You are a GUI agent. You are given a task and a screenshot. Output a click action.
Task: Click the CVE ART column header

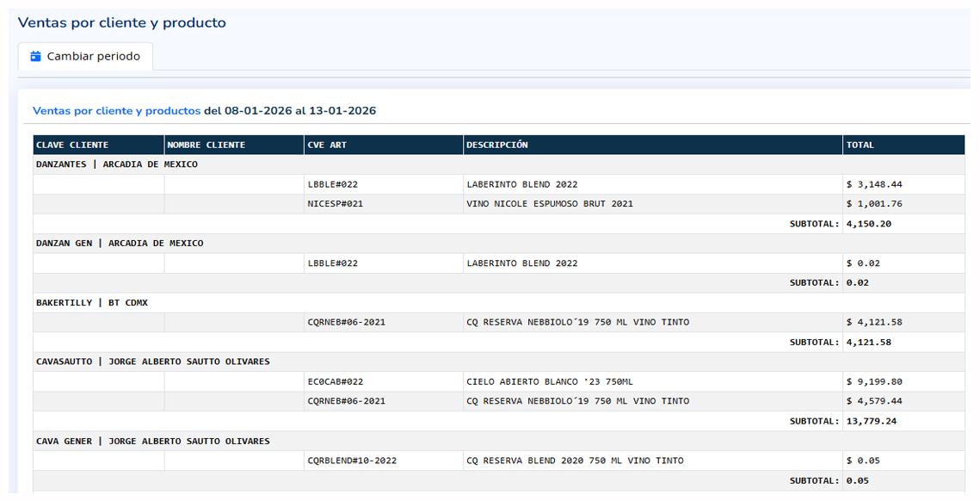coord(327,145)
